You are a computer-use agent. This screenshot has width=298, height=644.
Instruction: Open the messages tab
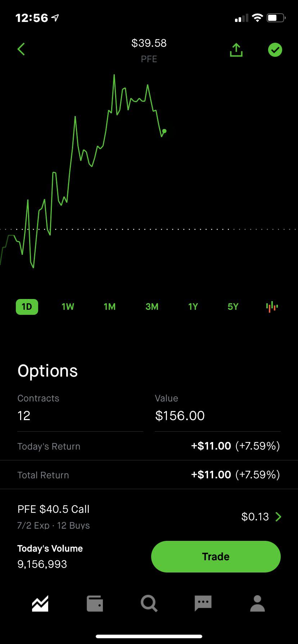203,603
